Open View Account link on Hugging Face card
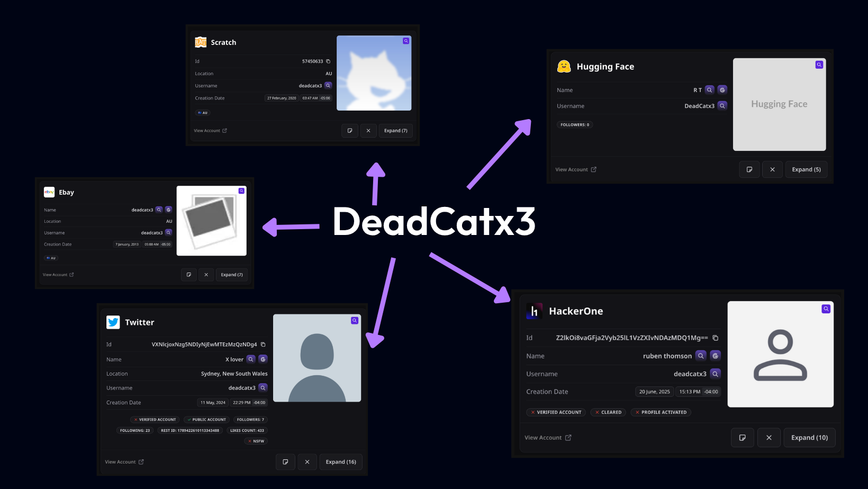 [576, 169]
